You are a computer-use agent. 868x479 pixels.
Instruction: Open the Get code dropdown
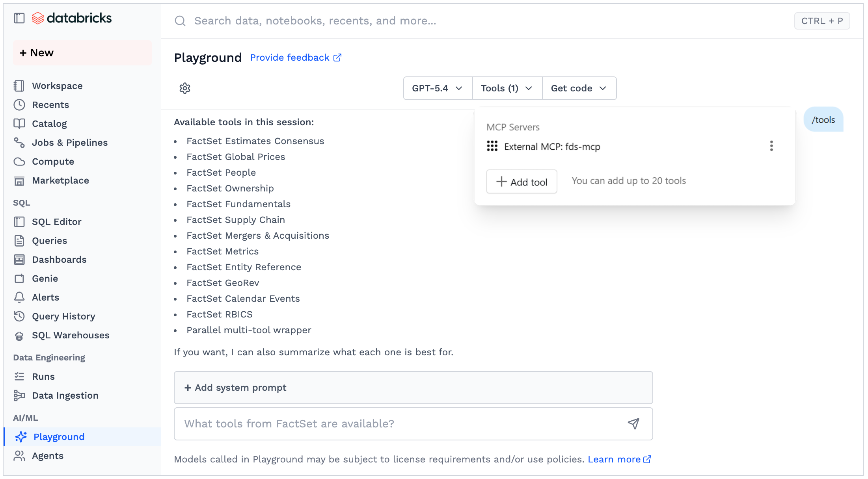pos(579,88)
